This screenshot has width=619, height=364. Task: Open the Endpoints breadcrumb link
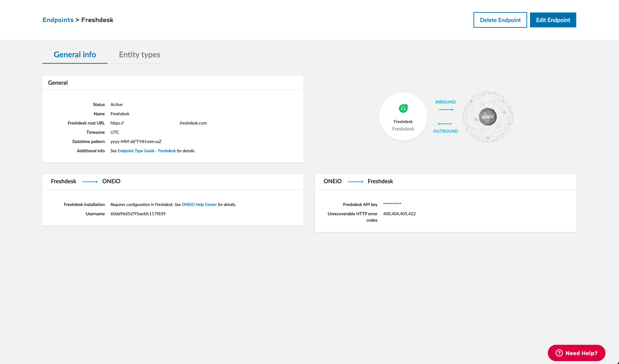(x=58, y=20)
